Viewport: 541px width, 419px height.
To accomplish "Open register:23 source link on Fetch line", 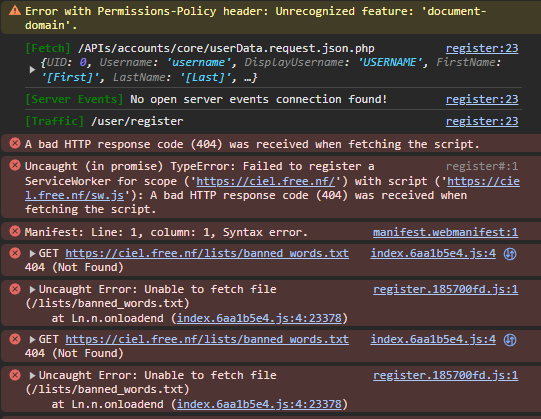I will click(482, 48).
